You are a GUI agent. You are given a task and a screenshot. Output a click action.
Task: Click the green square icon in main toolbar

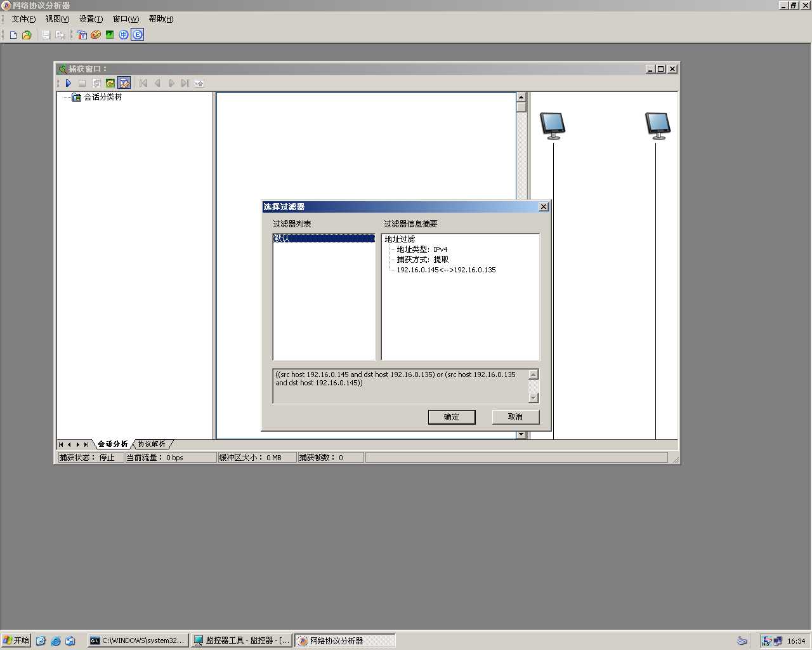click(110, 35)
